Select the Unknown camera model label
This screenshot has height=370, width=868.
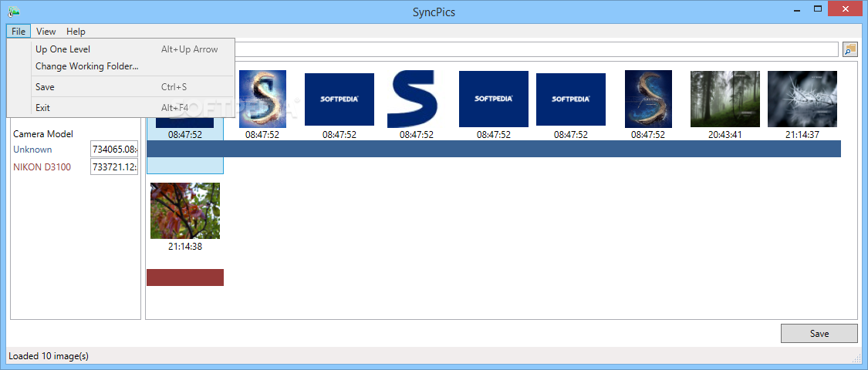coord(32,150)
